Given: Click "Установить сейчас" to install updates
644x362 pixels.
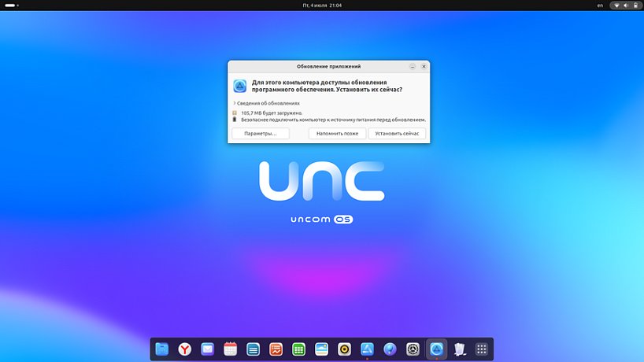Looking at the screenshot, I should [x=397, y=134].
